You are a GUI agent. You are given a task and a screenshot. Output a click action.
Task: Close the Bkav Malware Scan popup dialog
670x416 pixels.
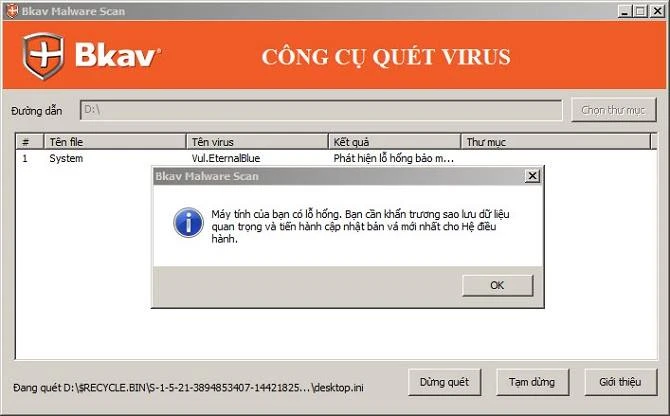pyautogui.click(x=532, y=176)
